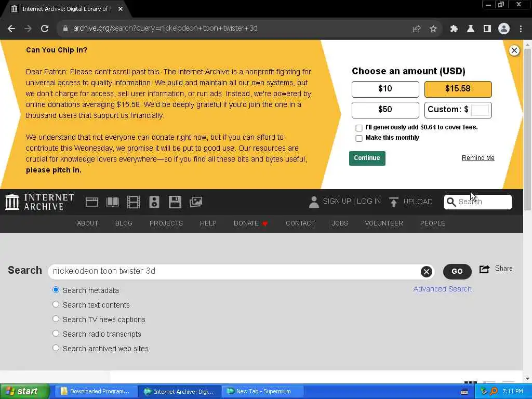Select Search radio transcripts option
This screenshot has height=399, width=532.
[56, 334]
